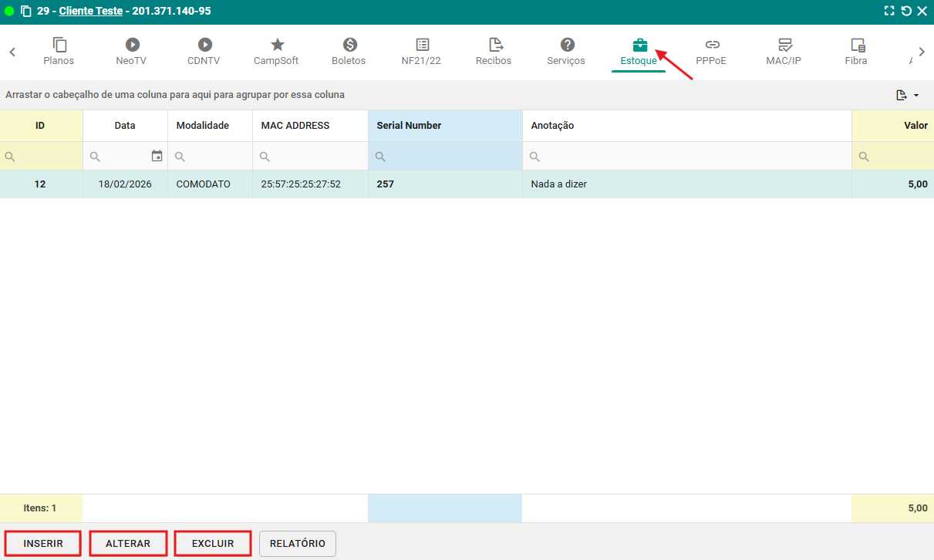The width and height of the screenshot is (934, 560).
Task: Open the Cliente Teste link in title
Action: click(x=90, y=12)
